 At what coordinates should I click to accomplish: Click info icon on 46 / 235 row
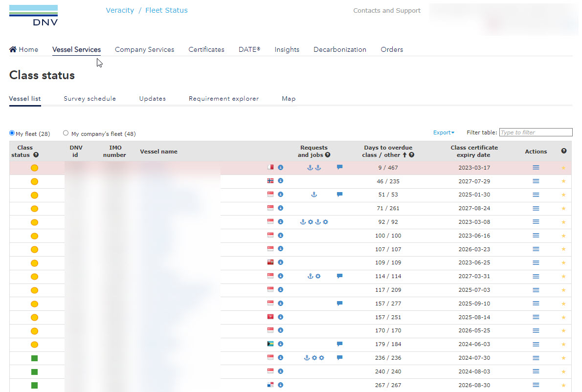coord(281,181)
